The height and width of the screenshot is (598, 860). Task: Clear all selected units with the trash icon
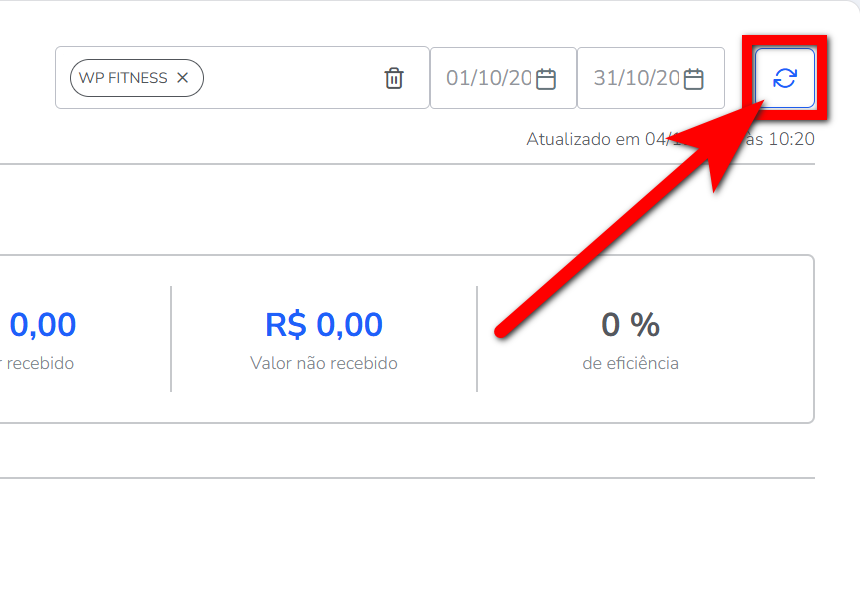[394, 78]
